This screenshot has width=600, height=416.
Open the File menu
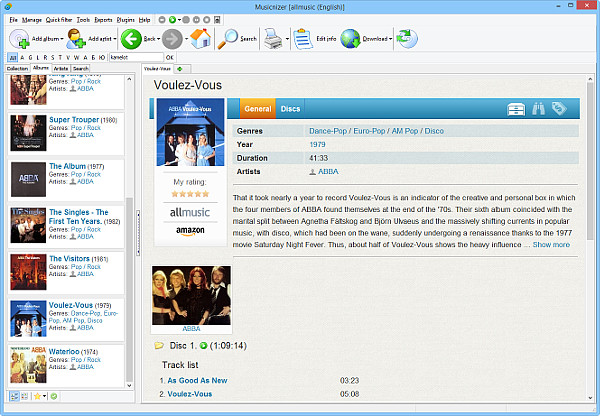(13, 20)
